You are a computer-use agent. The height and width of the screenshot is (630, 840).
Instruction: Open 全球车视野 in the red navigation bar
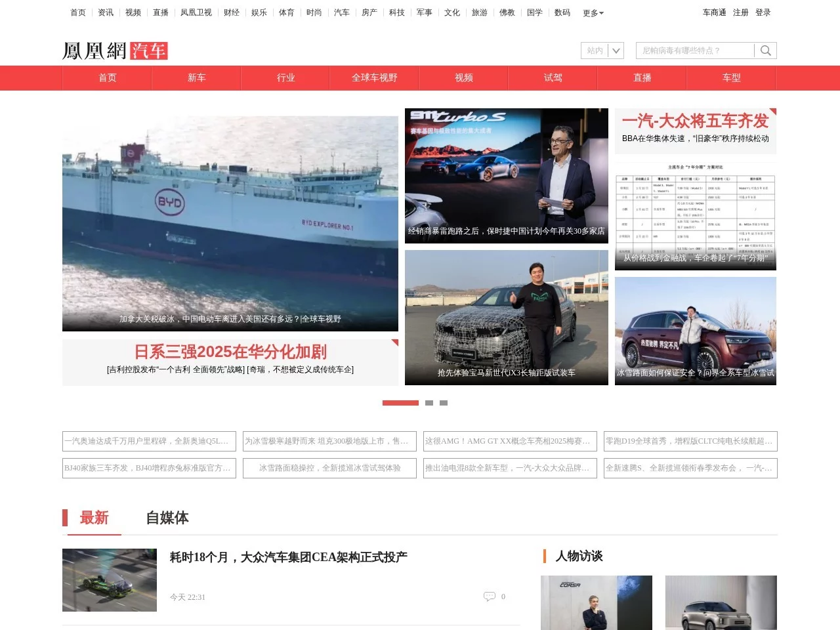point(374,77)
